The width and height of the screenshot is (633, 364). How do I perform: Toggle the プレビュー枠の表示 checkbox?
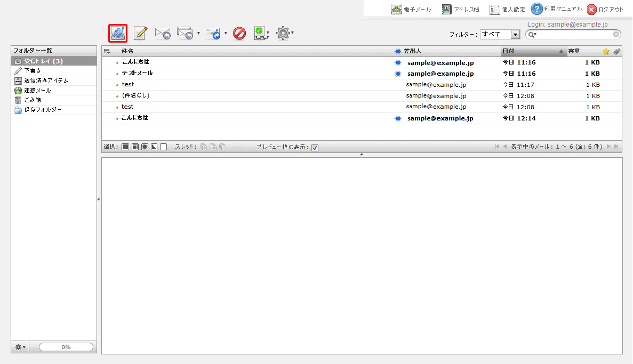coord(315,148)
